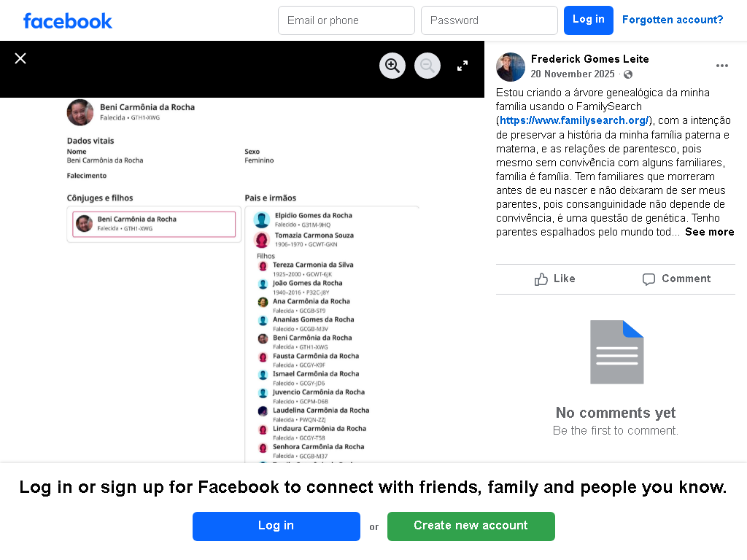The height and width of the screenshot is (560, 747).
Task: Close the photo viewer with the X icon
Action: tap(20, 58)
